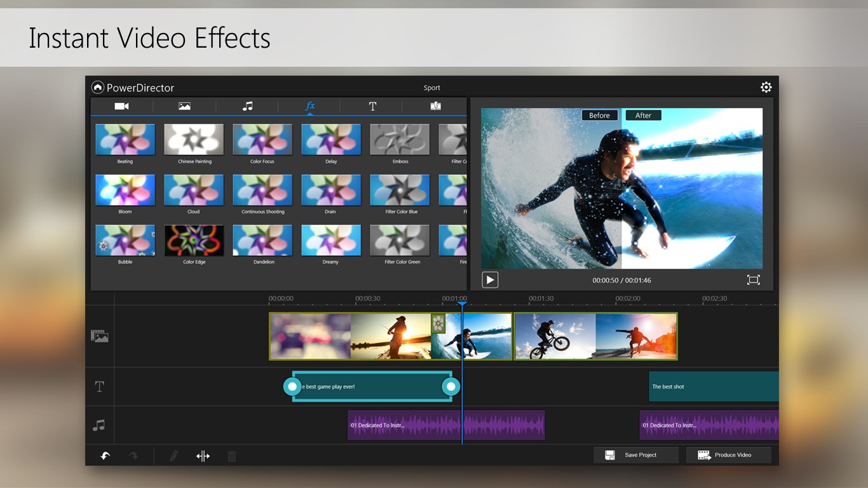The width and height of the screenshot is (868, 488).
Task: Select the Chinese Painting effect
Action: (194, 140)
